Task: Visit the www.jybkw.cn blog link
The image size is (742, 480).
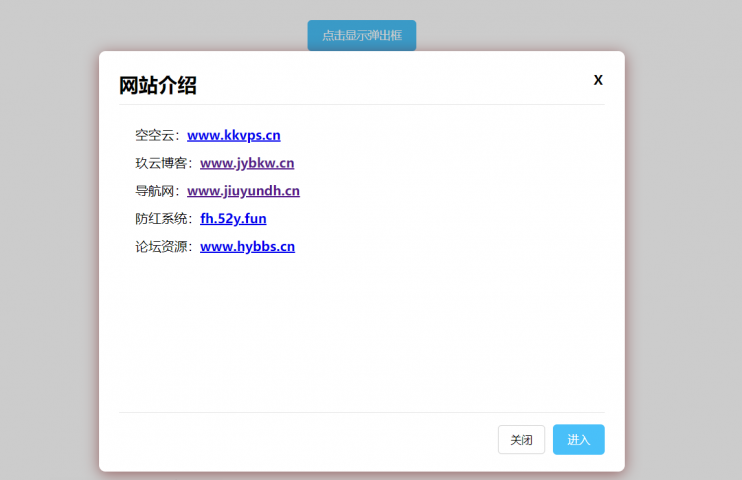Action: 247,163
